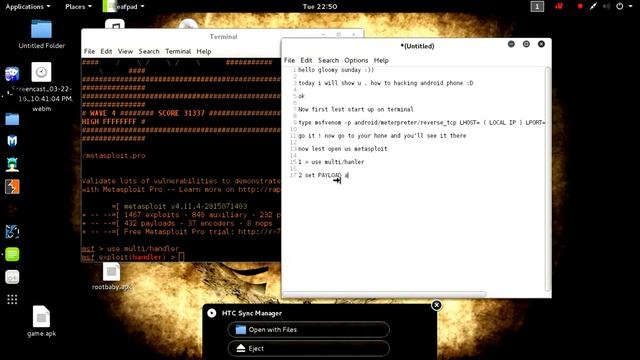Screen dimensions: 640x360
Task: Maximize the Leafpad Untitled window
Action: tap(526, 44)
